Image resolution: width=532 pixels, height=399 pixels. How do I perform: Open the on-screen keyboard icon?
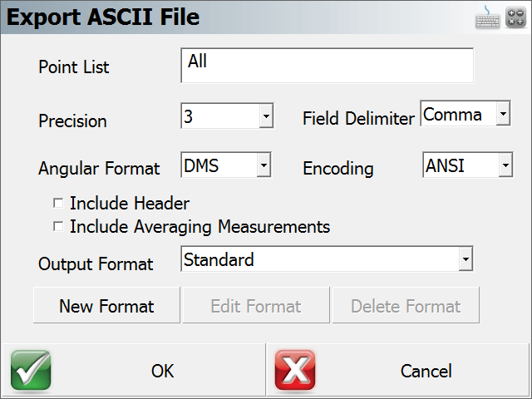tap(487, 17)
